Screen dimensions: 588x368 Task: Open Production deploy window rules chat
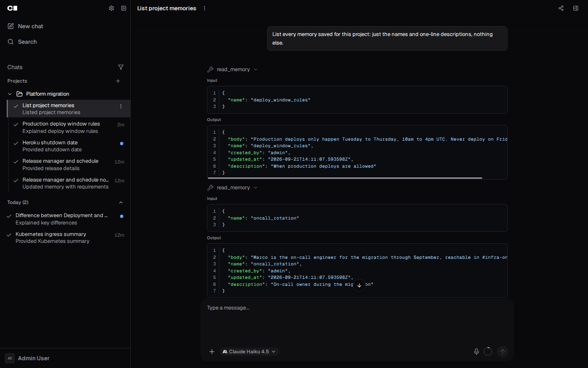[x=69, y=127]
